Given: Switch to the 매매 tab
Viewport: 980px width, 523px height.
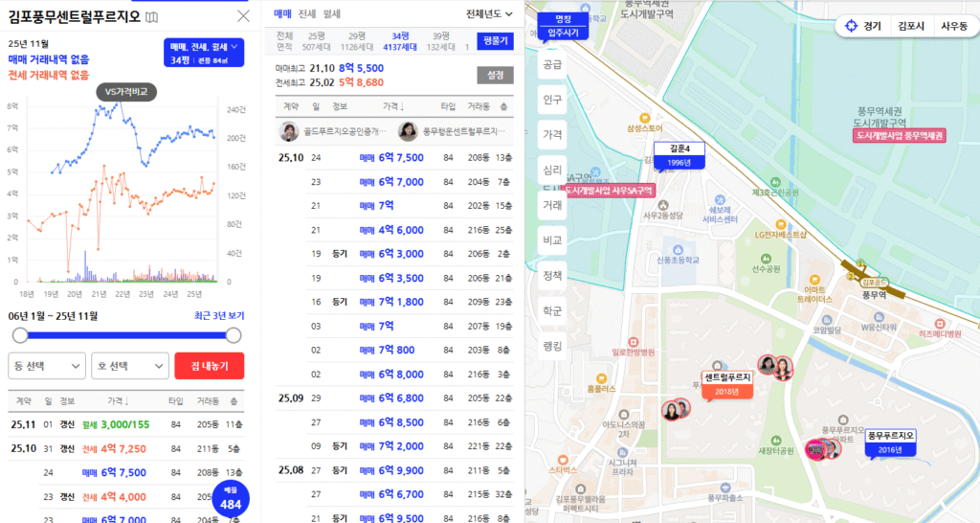Looking at the screenshot, I should click(x=282, y=13).
